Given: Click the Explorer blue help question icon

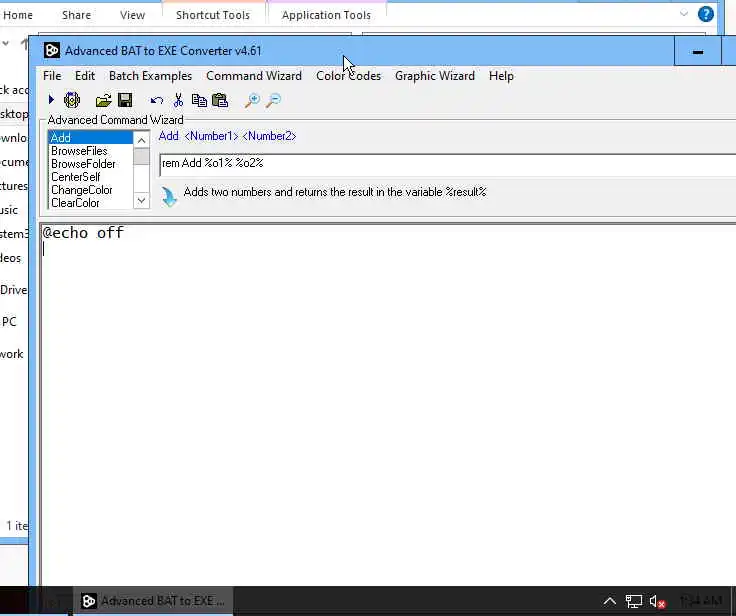Looking at the screenshot, I should (x=705, y=14).
